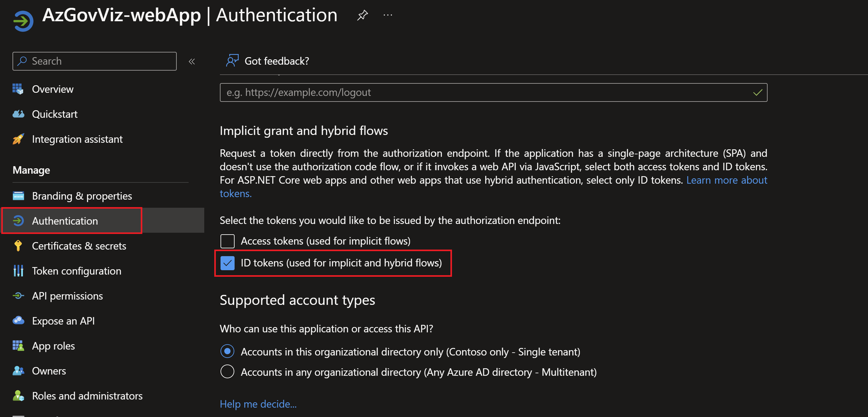The image size is (868, 417).
Task: Click the Got feedback person icon
Action: pos(232,61)
